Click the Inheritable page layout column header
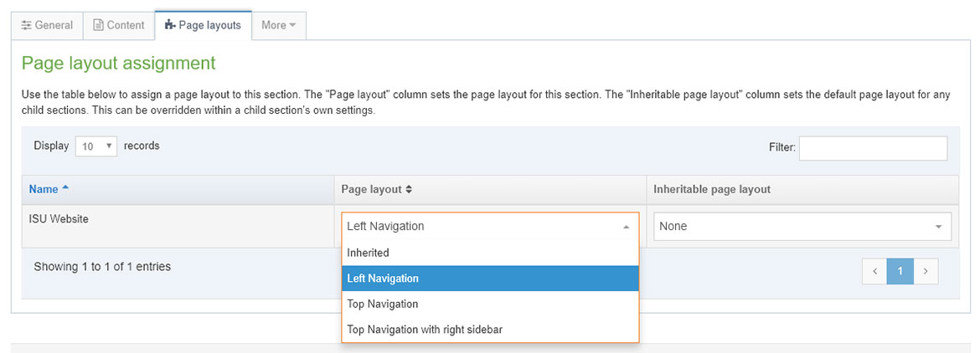 712,189
